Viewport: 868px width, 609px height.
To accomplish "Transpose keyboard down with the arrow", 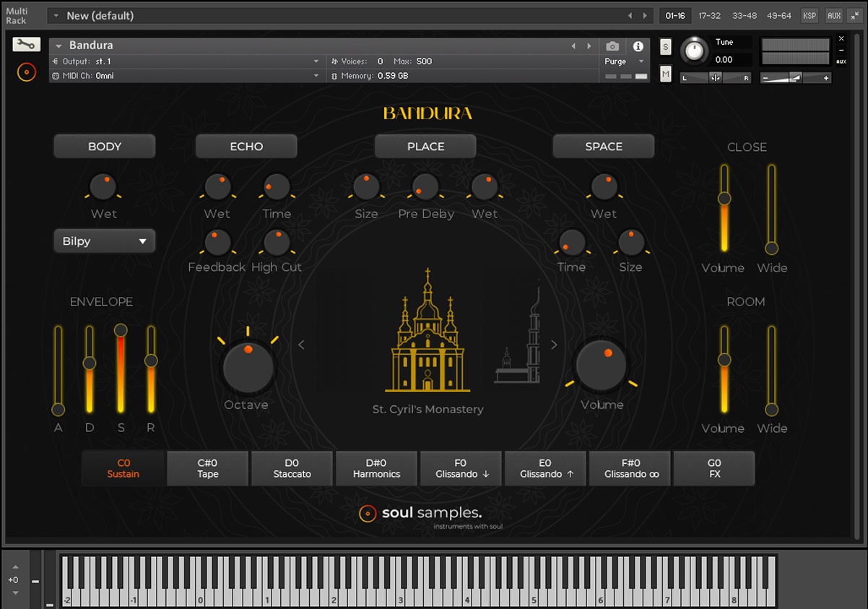I will 14,592.
